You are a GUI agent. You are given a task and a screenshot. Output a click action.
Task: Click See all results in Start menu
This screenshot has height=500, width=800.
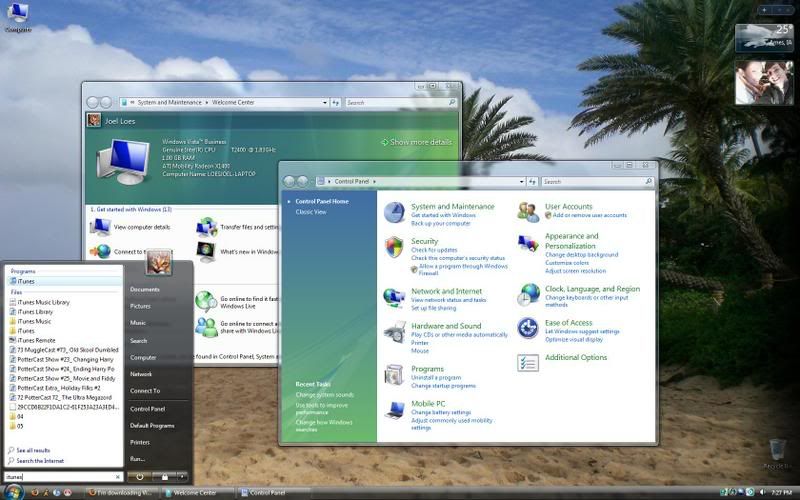click(33, 451)
